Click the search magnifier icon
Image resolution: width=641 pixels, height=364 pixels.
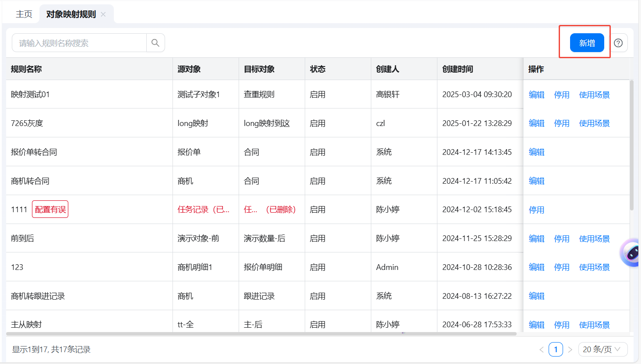(155, 43)
